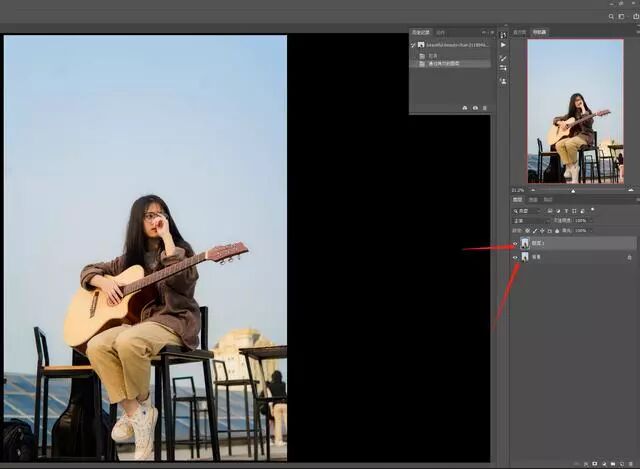Select the Open history state row
The width and height of the screenshot is (640, 469).
(450, 56)
